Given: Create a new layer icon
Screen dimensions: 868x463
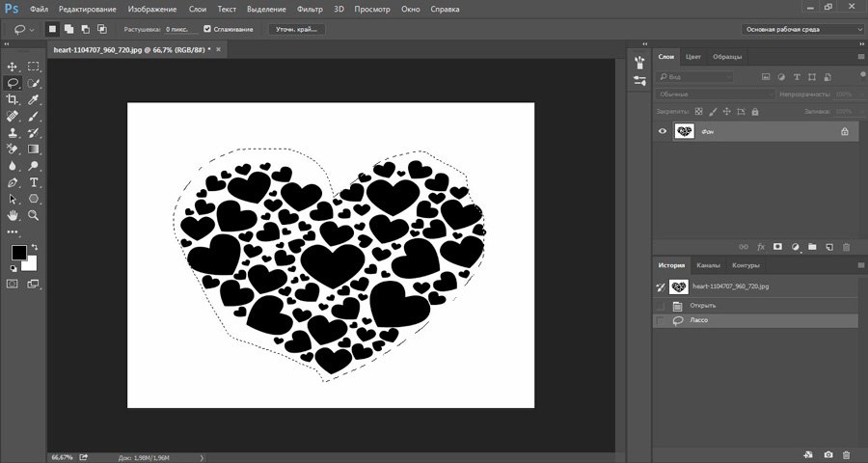Looking at the screenshot, I should (829, 247).
